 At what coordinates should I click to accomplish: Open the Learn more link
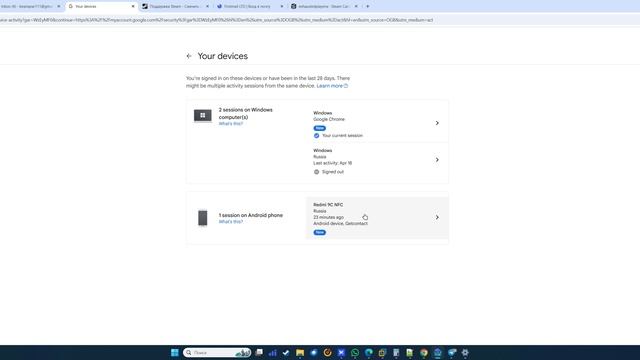pyautogui.click(x=332, y=86)
